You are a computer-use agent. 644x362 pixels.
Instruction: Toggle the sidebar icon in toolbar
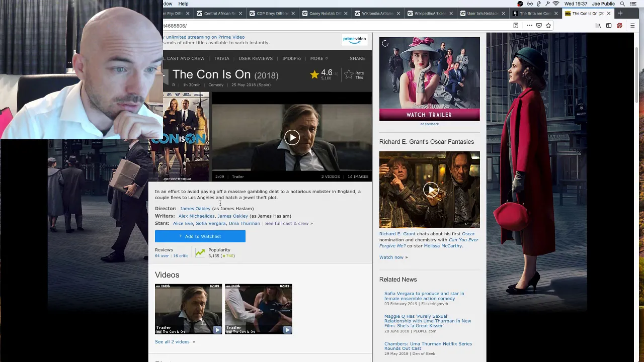click(x=609, y=26)
